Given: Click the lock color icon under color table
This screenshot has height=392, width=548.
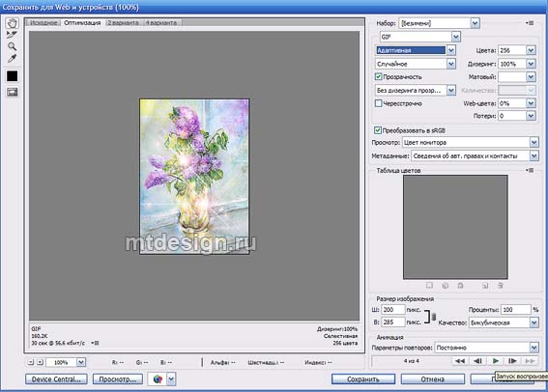Looking at the screenshot, I should point(460,286).
